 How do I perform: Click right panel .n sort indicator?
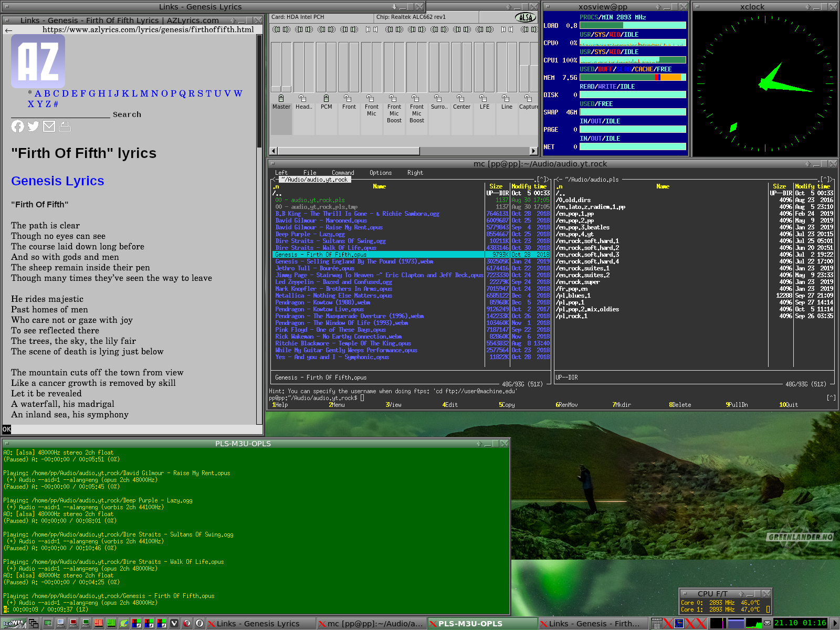coord(559,187)
